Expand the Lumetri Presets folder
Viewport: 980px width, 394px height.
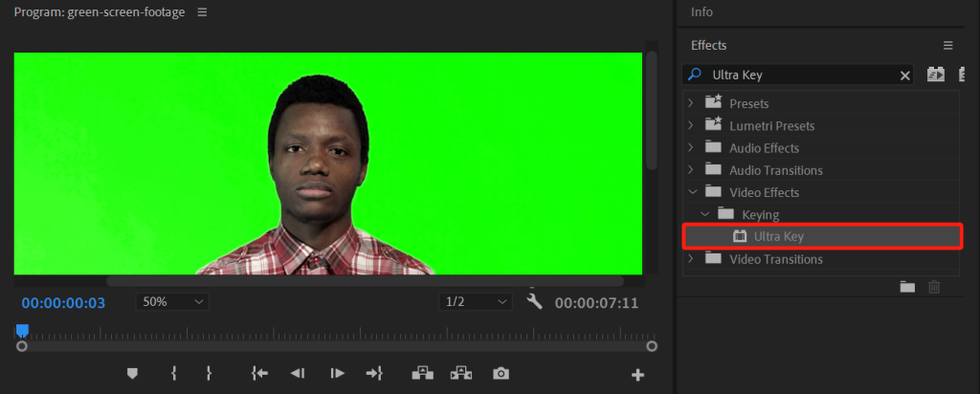(x=691, y=126)
